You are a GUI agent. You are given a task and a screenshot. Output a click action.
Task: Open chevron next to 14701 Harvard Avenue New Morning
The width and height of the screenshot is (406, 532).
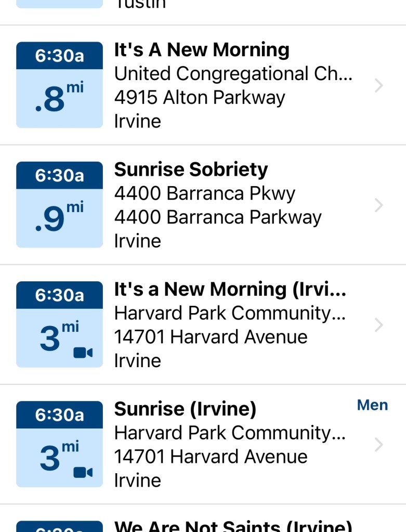(379, 325)
